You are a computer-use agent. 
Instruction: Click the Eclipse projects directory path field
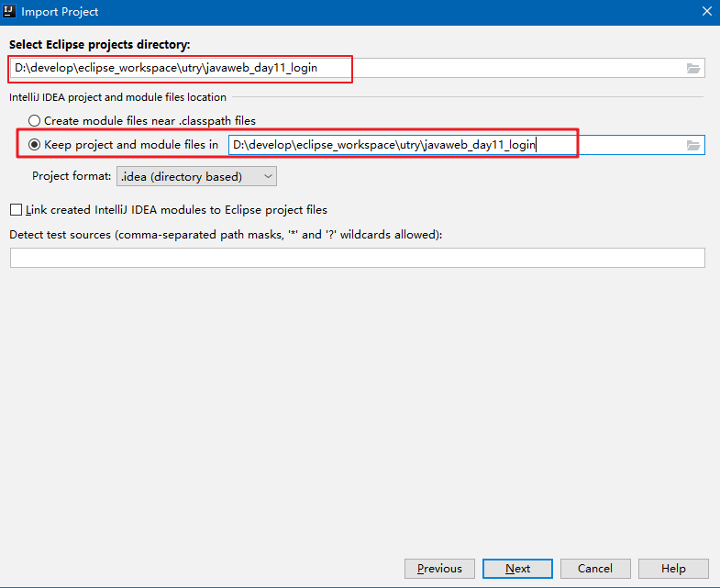pyautogui.click(x=357, y=68)
